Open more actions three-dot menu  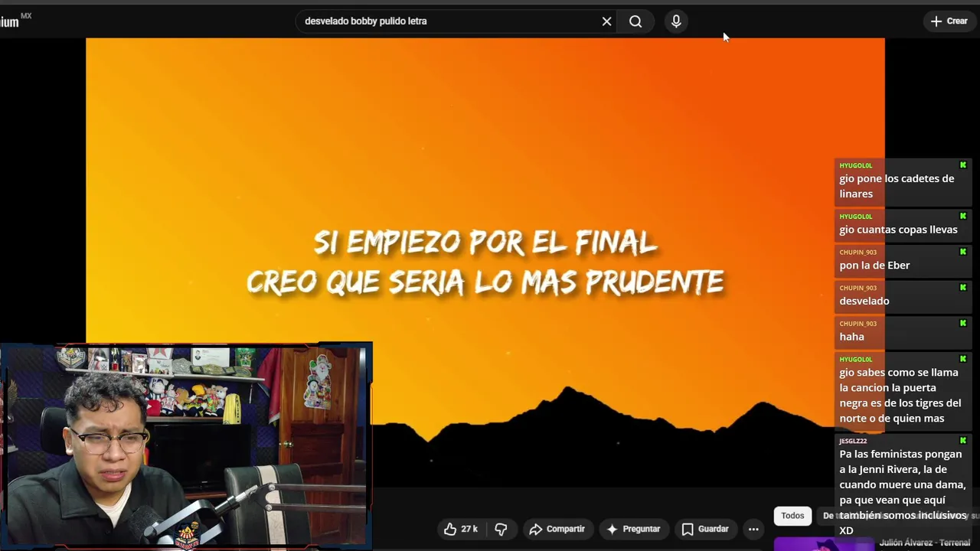tap(753, 529)
